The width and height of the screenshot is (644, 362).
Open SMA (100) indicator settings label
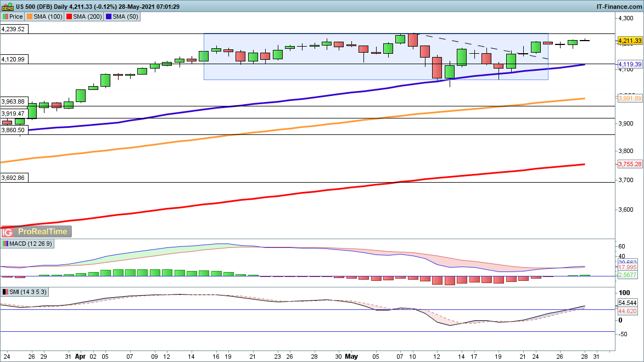click(x=49, y=17)
